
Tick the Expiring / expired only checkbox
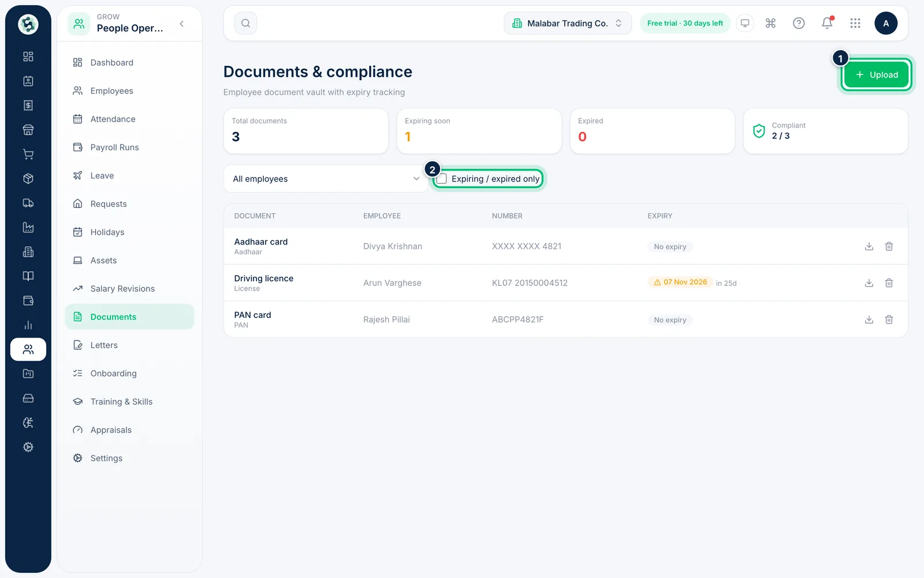point(442,179)
